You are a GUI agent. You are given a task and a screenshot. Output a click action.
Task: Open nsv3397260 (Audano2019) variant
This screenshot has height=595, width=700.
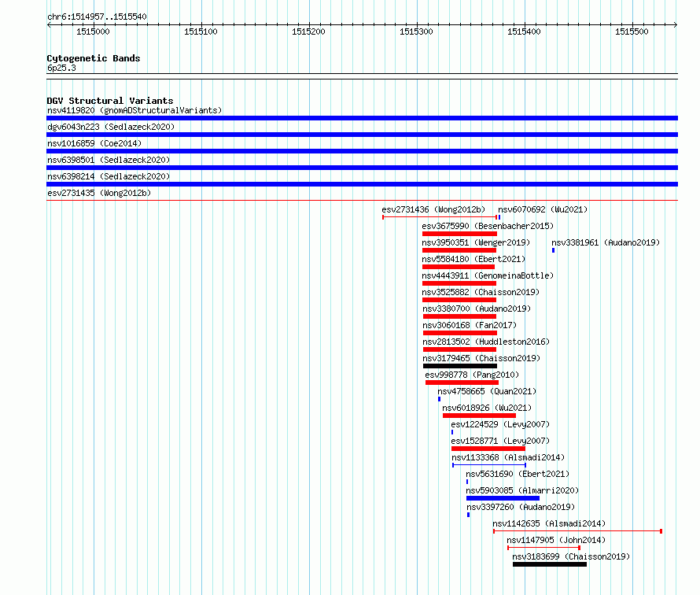click(468, 515)
